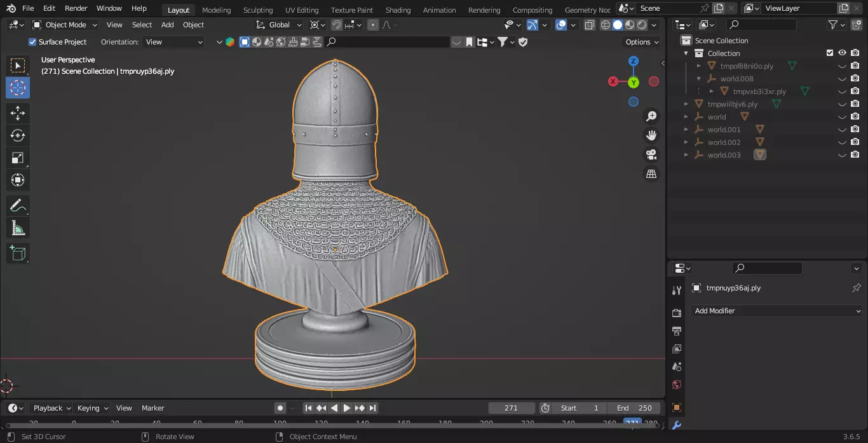Open the Object Mode dropdown

64,25
